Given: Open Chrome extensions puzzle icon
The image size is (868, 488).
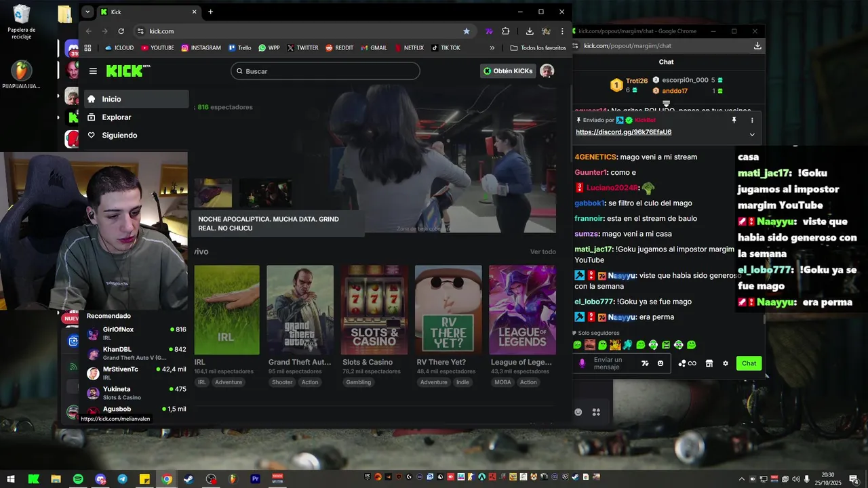Looking at the screenshot, I should pos(505,31).
